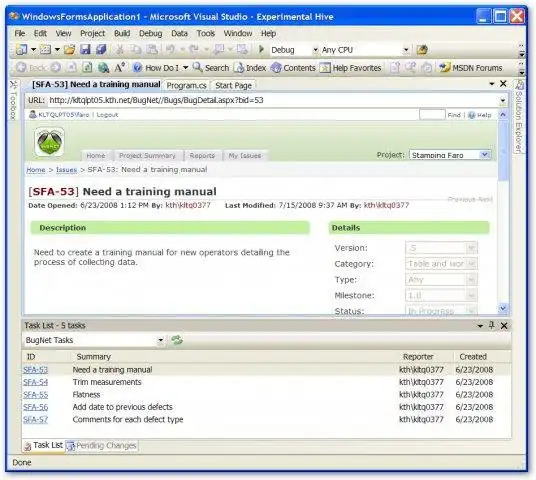Click the Save All icon
This screenshot has height=480, width=536.
101,50
